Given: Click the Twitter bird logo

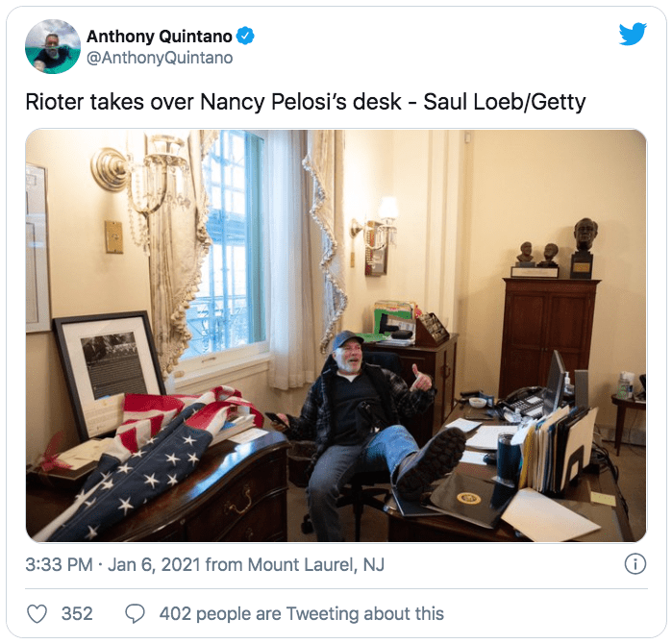Looking at the screenshot, I should pos(633,34).
